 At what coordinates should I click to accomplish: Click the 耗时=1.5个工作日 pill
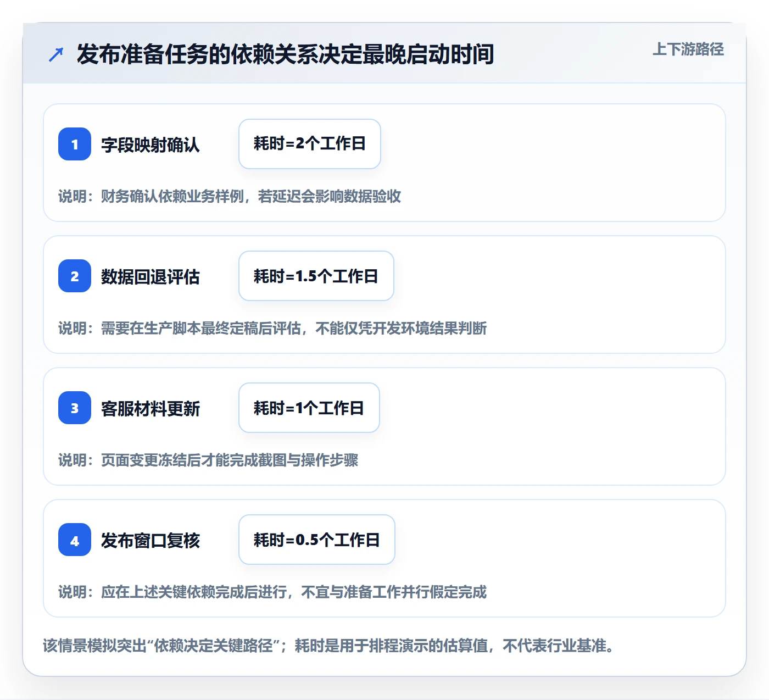pos(316,276)
